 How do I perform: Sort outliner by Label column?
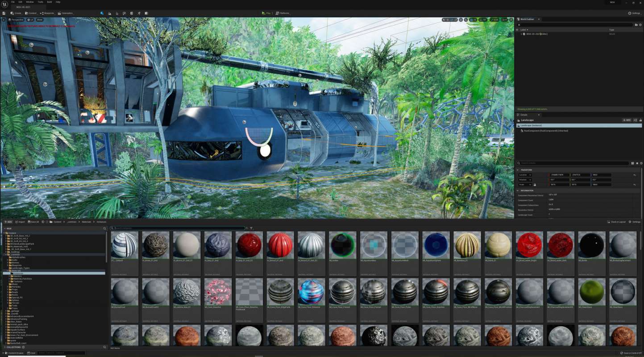pyautogui.click(x=524, y=29)
